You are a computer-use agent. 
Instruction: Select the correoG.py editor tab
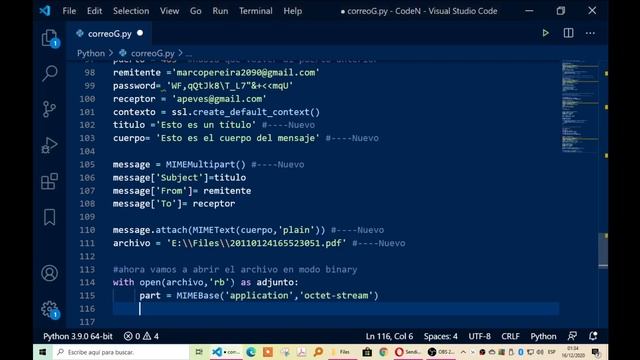coord(109,33)
